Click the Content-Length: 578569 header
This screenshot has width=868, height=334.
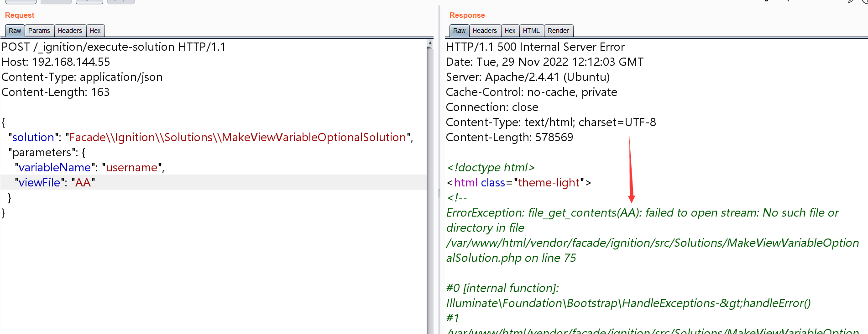tap(509, 138)
